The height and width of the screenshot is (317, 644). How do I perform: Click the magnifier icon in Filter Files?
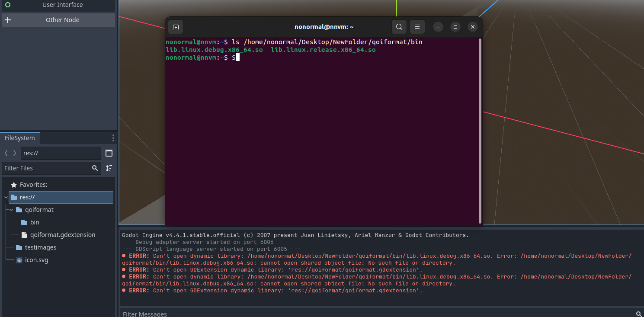point(95,168)
